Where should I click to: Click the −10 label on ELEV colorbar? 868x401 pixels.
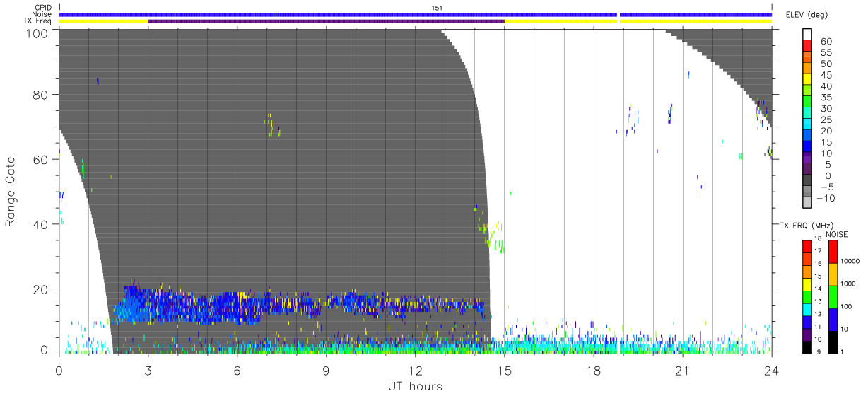click(824, 198)
